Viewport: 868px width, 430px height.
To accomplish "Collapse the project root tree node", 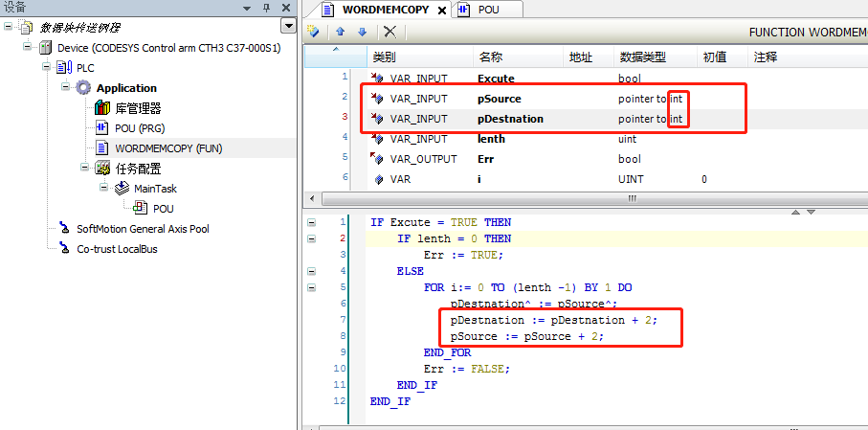I will pyautogui.click(x=8, y=27).
